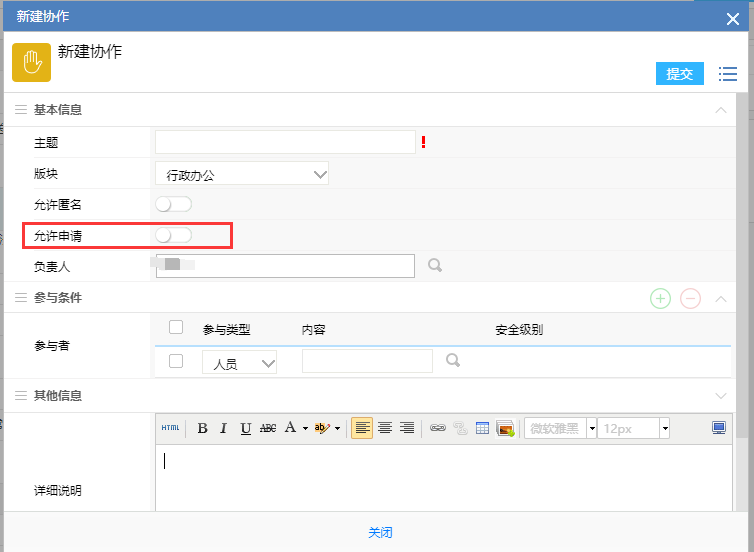Apply strikethrough text formatting
Screen dimensions: 754x552
click(x=267, y=428)
